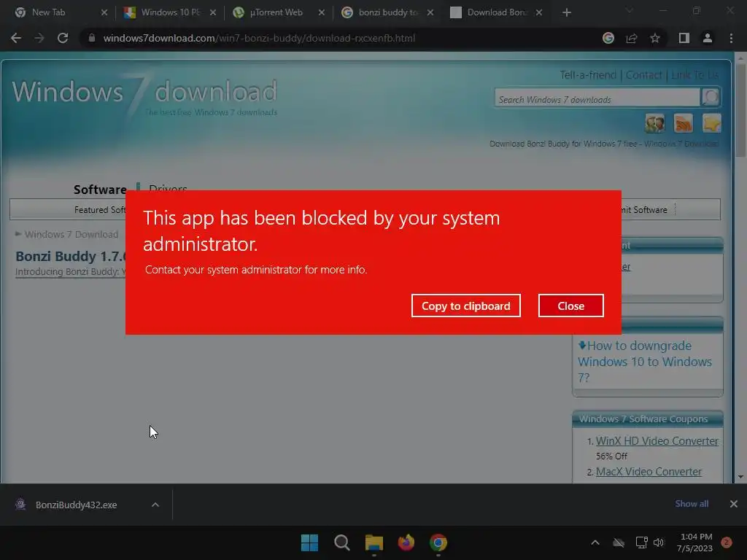
Task: Reload the current page
Action: click(x=63, y=38)
